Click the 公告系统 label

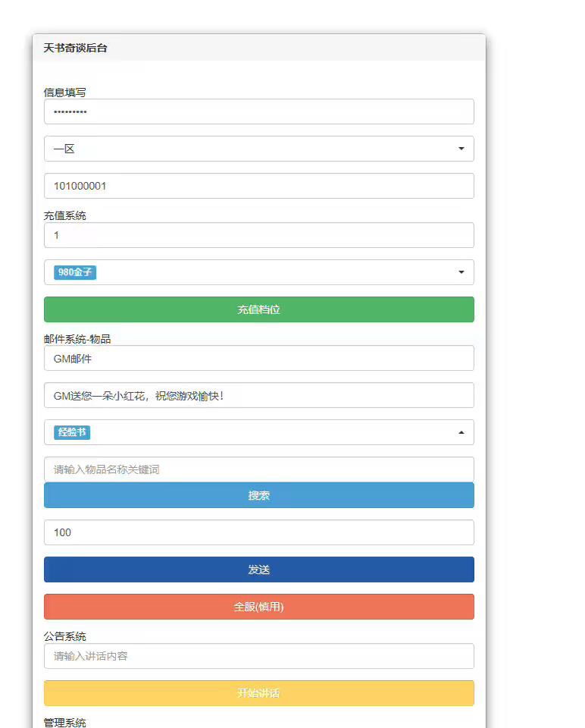coord(65,636)
